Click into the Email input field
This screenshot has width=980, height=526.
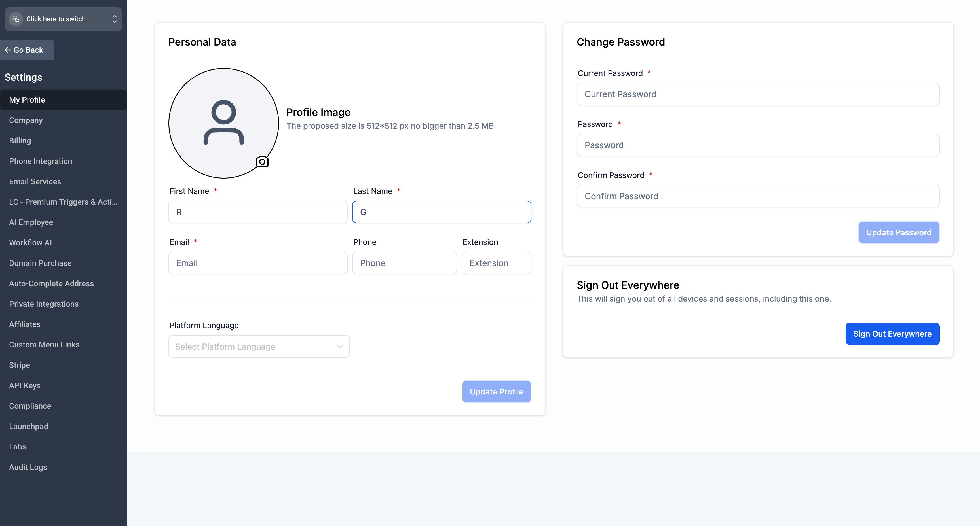tap(257, 263)
